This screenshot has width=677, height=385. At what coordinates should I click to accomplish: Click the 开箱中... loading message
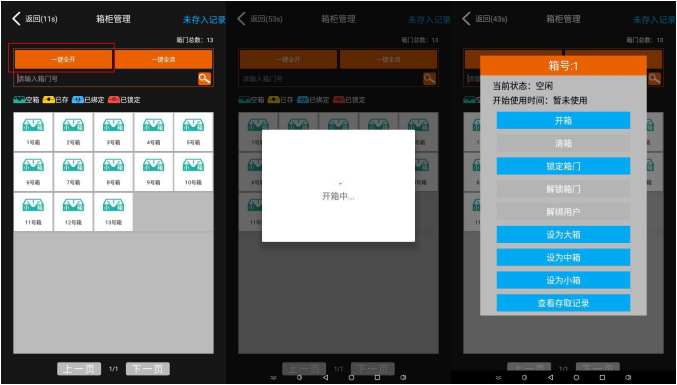338,196
